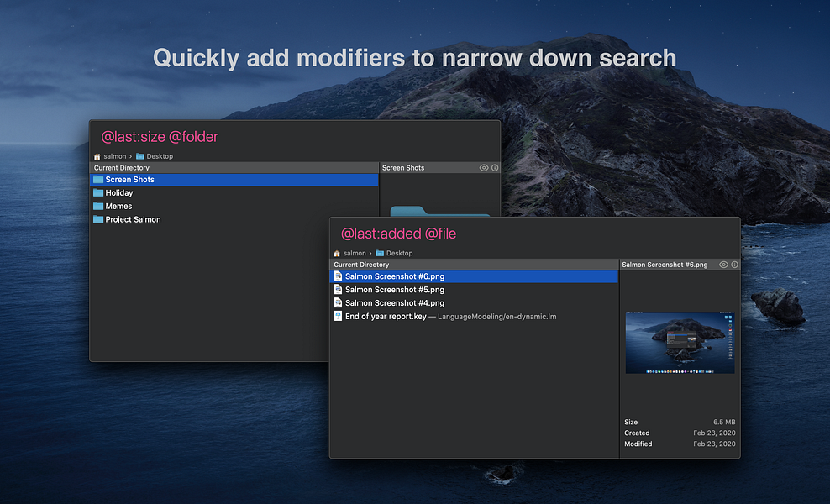The width and height of the screenshot is (830, 504).
Task: Click the LanguageModeling/en-dynamic.lm path text
Action: click(x=497, y=317)
